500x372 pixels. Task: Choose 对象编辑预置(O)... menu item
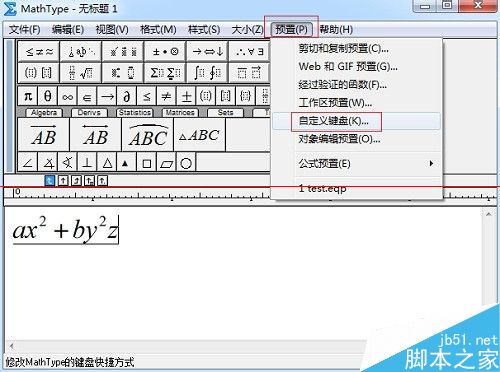coord(357,139)
